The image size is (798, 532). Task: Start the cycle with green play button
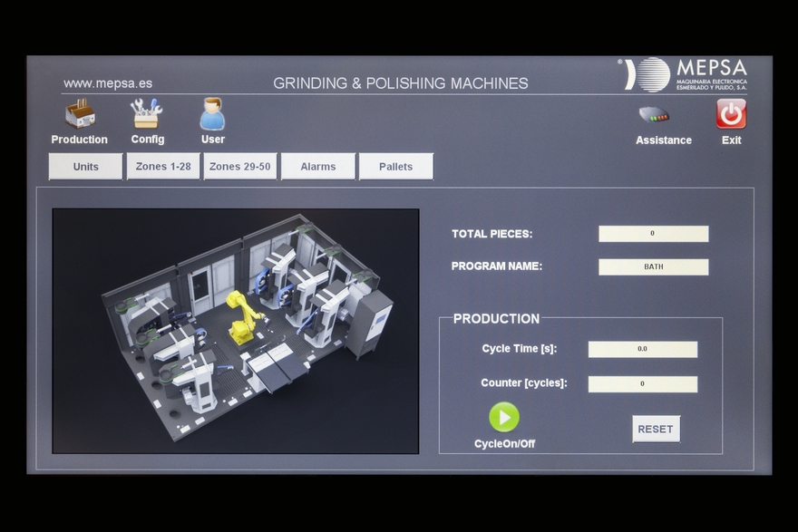504,417
